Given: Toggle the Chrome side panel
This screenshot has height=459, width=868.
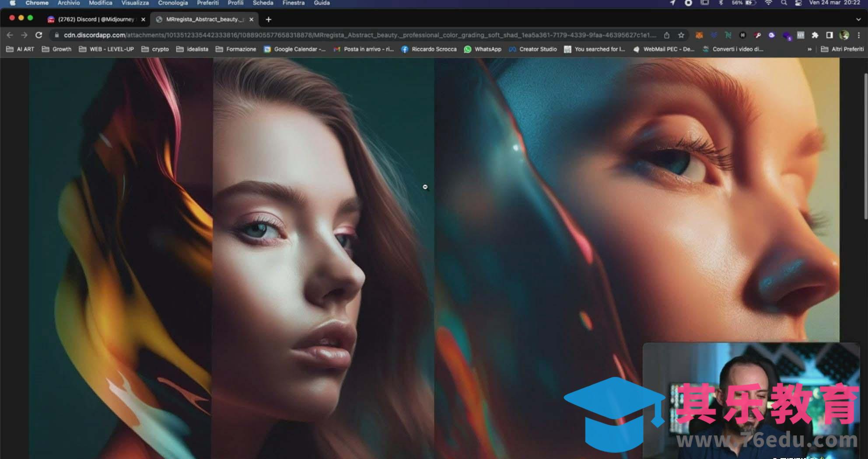Looking at the screenshot, I should 829,35.
